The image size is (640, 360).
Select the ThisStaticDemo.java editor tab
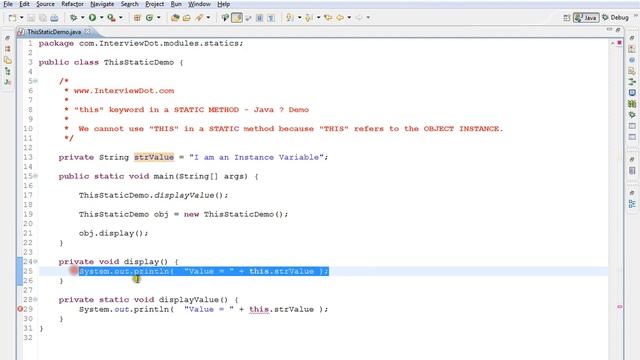click(x=54, y=31)
